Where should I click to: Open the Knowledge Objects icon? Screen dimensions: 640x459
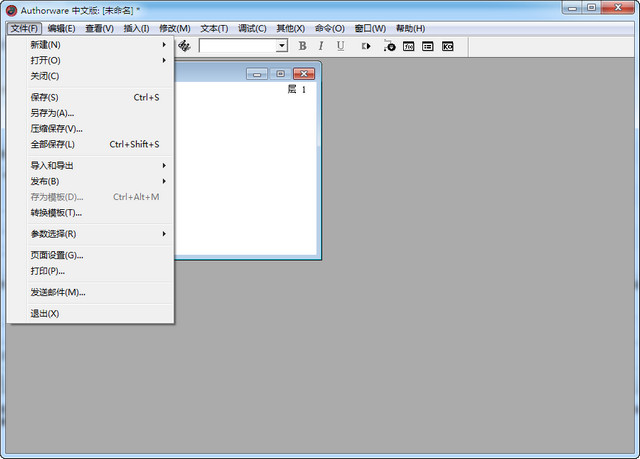point(448,46)
